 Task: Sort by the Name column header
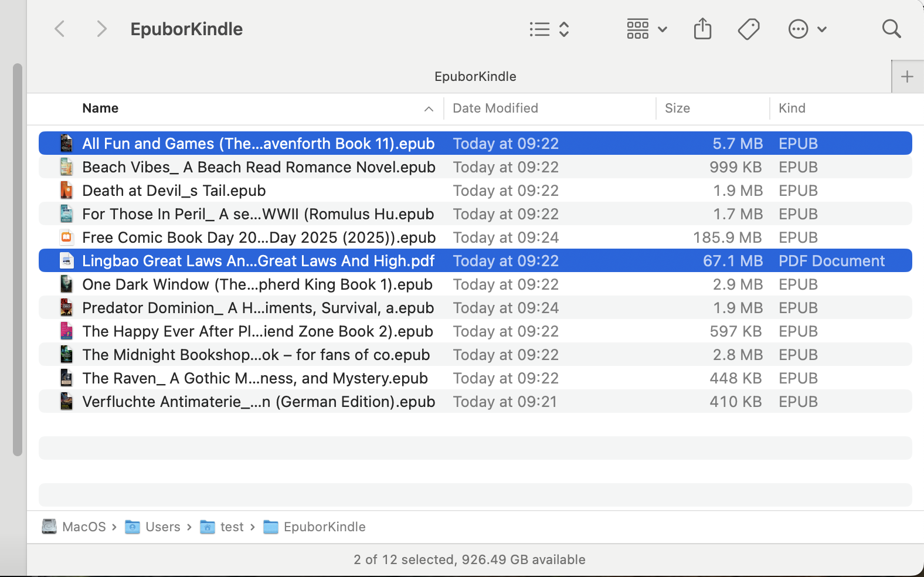pos(100,108)
